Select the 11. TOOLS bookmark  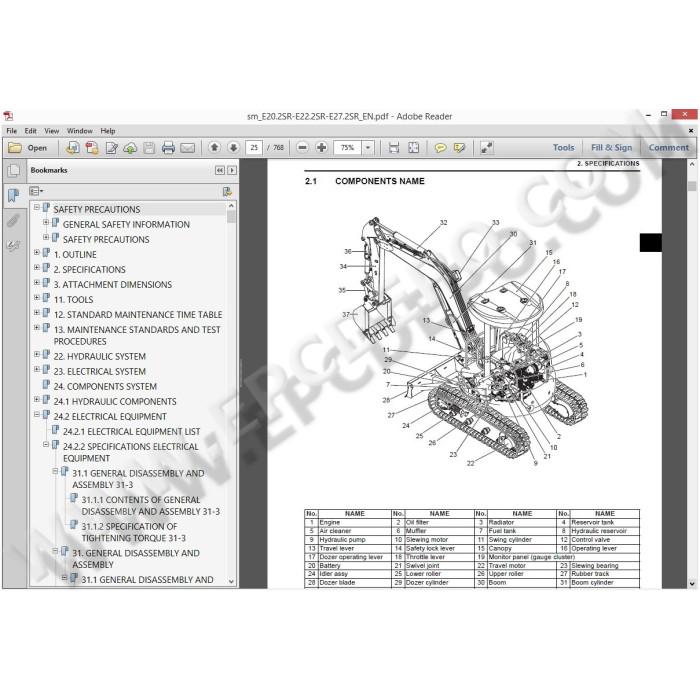[74, 300]
